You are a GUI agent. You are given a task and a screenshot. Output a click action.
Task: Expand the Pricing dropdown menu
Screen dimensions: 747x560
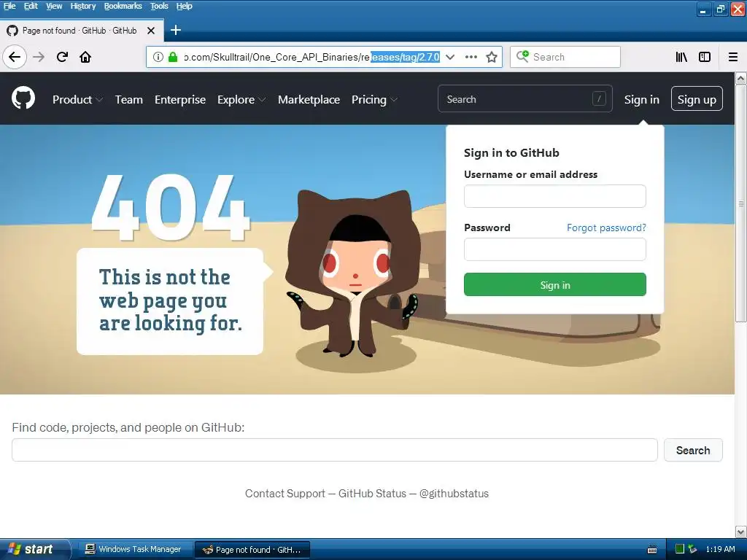pyautogui.click(x=374, y=99)
